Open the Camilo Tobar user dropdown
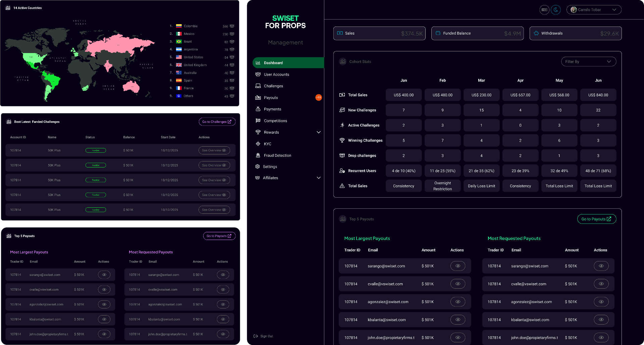 (x=594, y=10)
